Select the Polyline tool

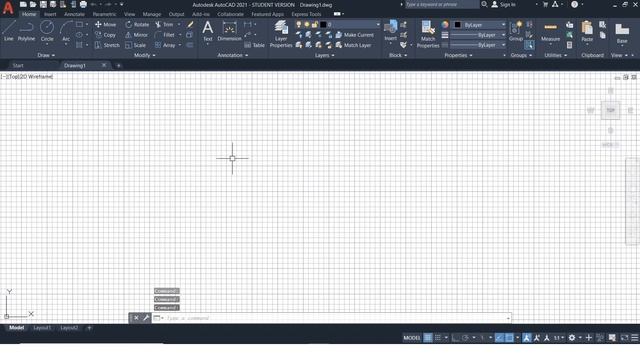[x=26, y=31]
